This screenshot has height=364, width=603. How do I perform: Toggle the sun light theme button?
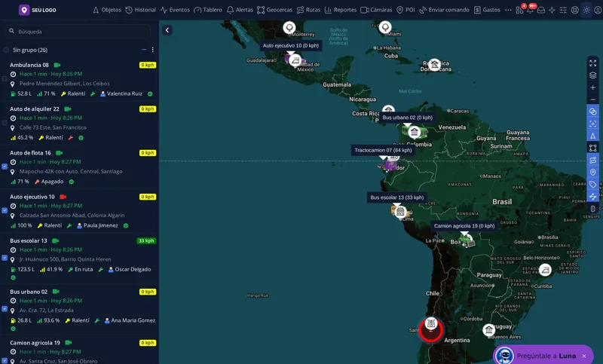(x=586, y=10)
